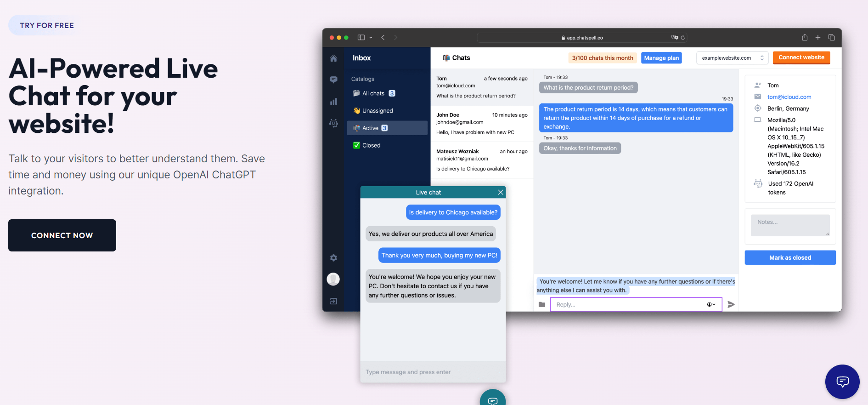Open the bar chart statistics sidebar icon
868x405 pixels.
point(333,102)
